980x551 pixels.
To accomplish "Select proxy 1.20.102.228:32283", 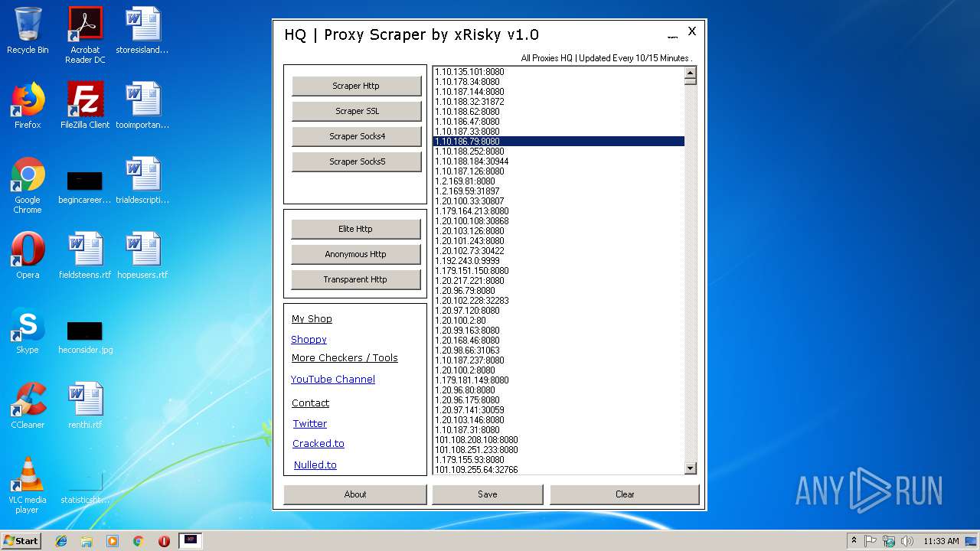I will [559, 301].
